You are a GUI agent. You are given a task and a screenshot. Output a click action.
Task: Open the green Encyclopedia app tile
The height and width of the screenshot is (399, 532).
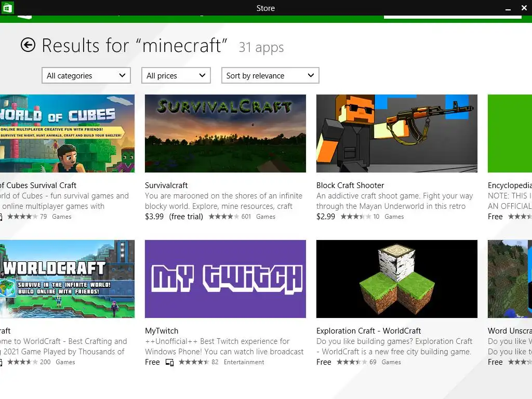tap(510, 134)
